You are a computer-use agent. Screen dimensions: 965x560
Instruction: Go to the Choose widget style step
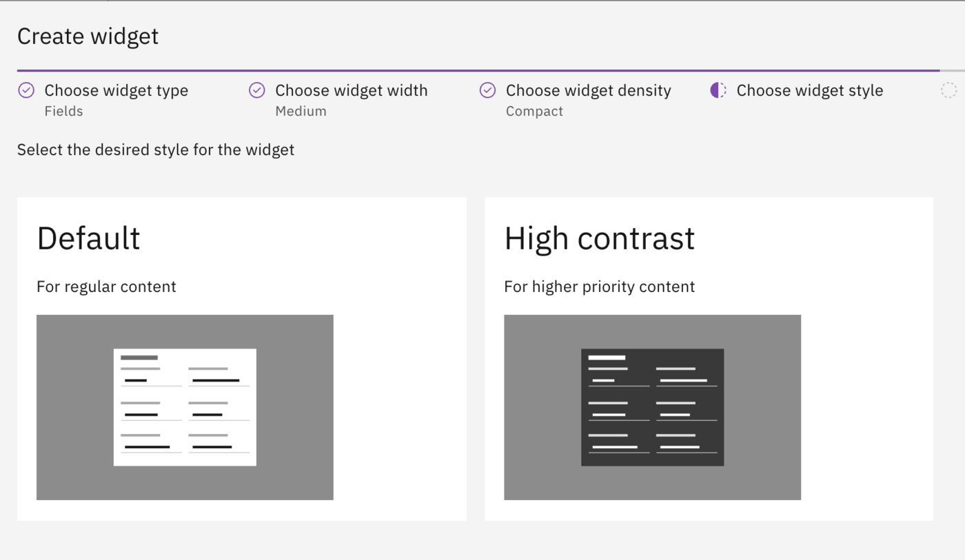(810, 90)
